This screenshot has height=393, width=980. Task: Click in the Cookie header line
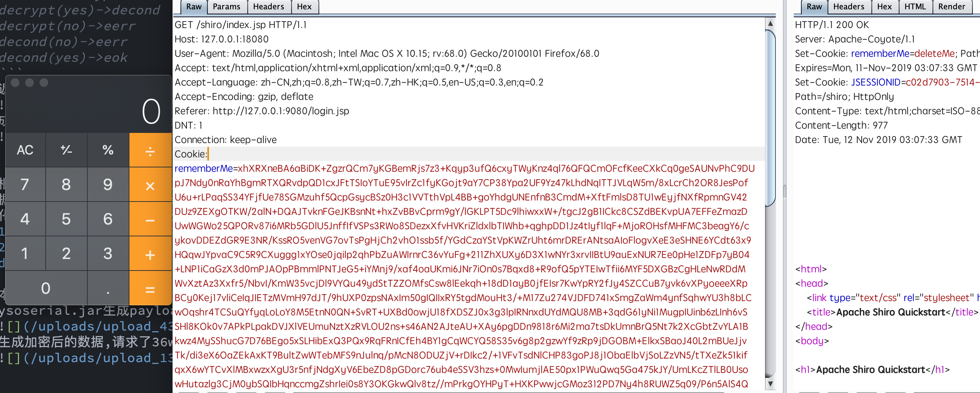469,154
